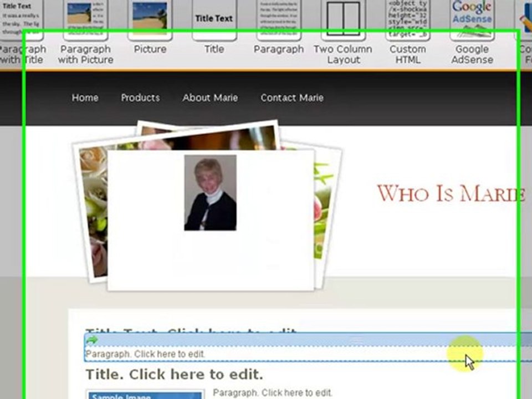The width and height of the screenshot is (532, 399).
Task: Click the 'Picture' label under the beach icon
Action: coord(150,49)
